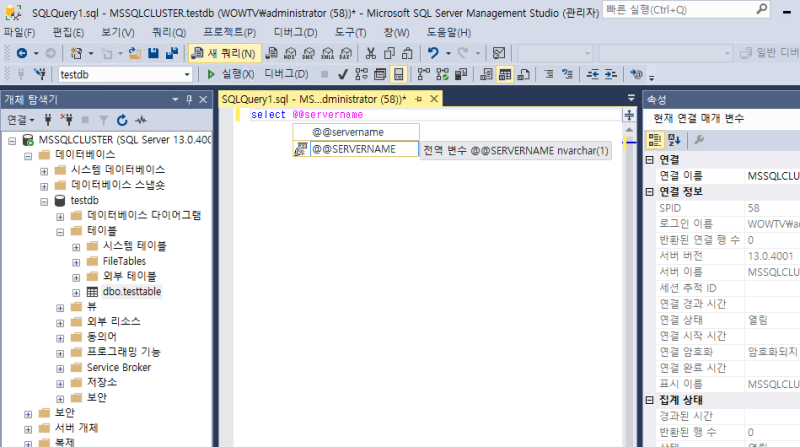Image resolution: width=800 pixels, height=447 pixels.
Task: Click the 빠른 실행 quick launch box
Action: pos(687,10)
